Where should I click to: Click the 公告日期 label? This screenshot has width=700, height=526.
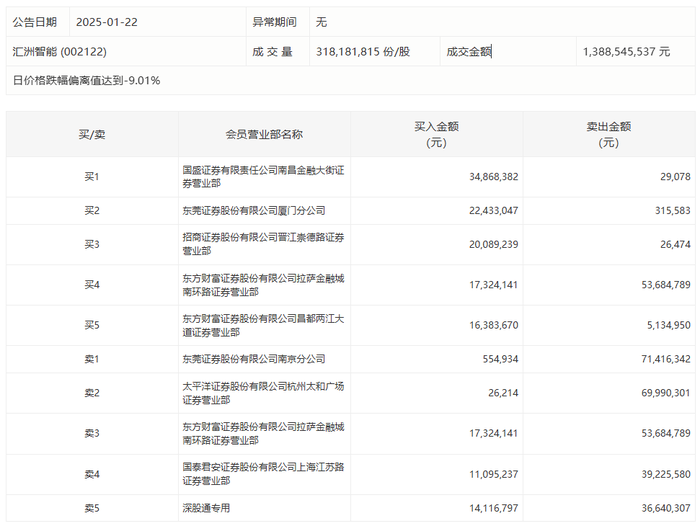pyautogui.click(x=34, y=22)
